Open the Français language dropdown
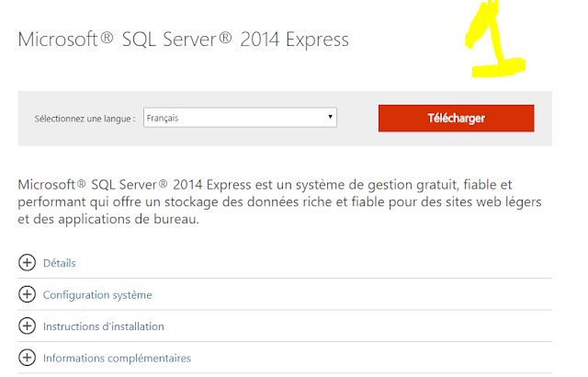The width and height of the screenshot is (588, 377). (240, 118)
